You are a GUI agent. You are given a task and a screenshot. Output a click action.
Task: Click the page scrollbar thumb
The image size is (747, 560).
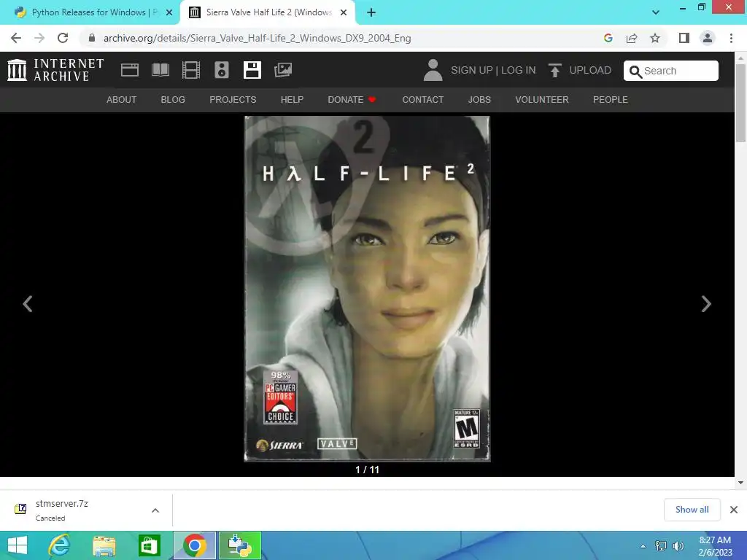pos(740,103)
